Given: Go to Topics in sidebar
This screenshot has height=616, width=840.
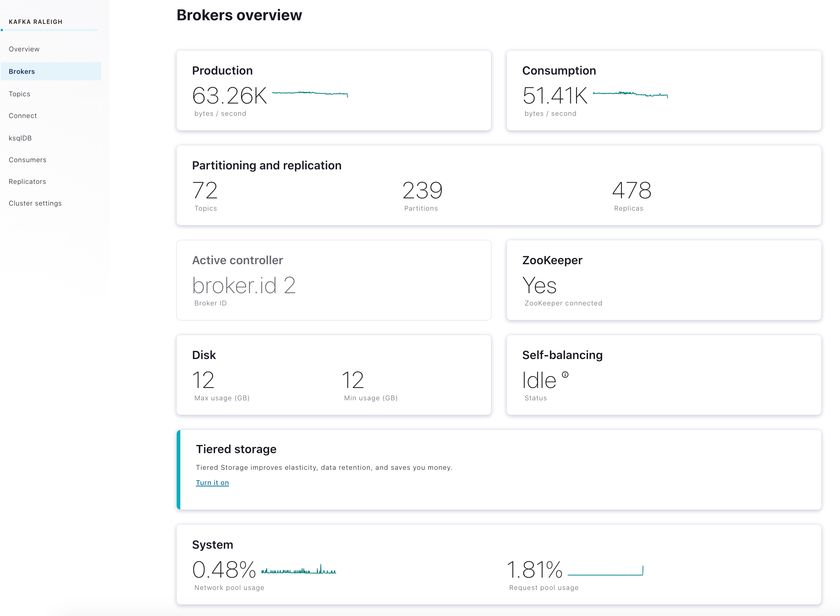Looking at the screenshot, I should (x=20, y=94).
